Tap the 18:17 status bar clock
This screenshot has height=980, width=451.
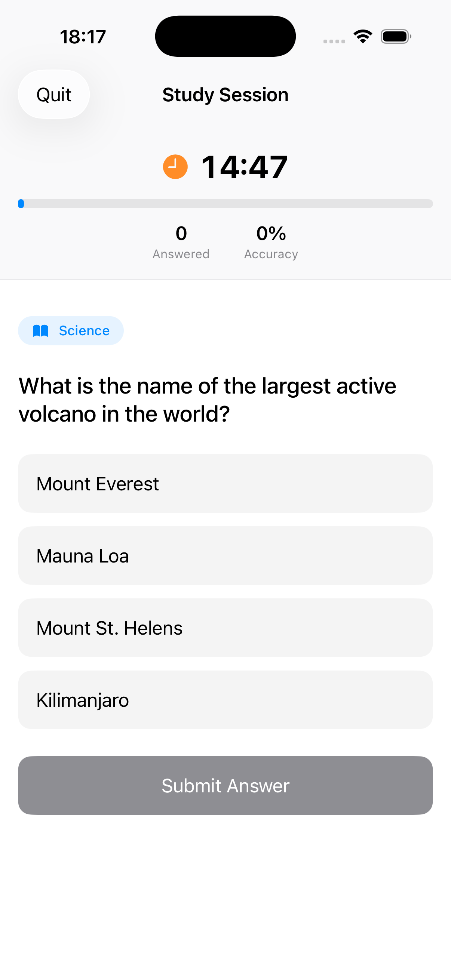(x=83, y=37)
